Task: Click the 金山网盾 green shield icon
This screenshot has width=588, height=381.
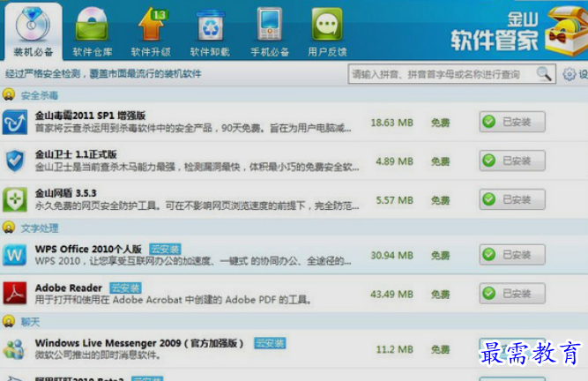Action: [x=15, y=199]
